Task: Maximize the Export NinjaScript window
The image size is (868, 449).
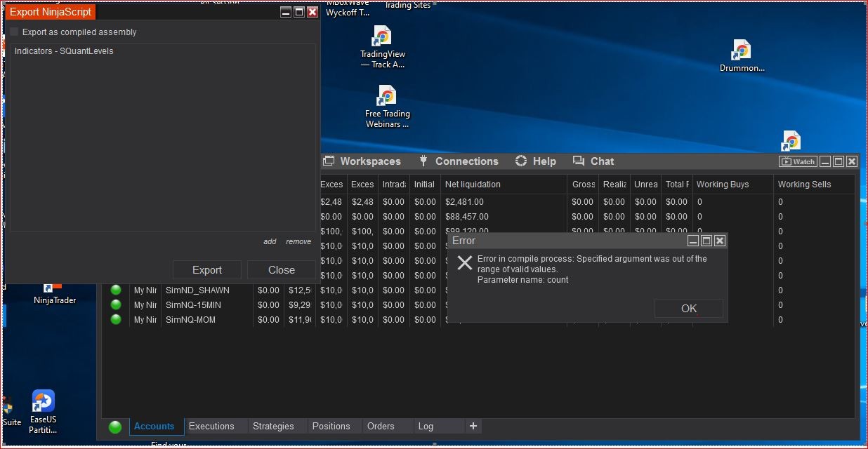Action: click(x=298, y=12)
